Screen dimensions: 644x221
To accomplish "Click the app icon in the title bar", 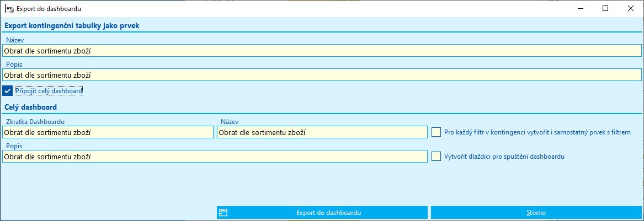I will pyautogui.click(x=9, y=9).
